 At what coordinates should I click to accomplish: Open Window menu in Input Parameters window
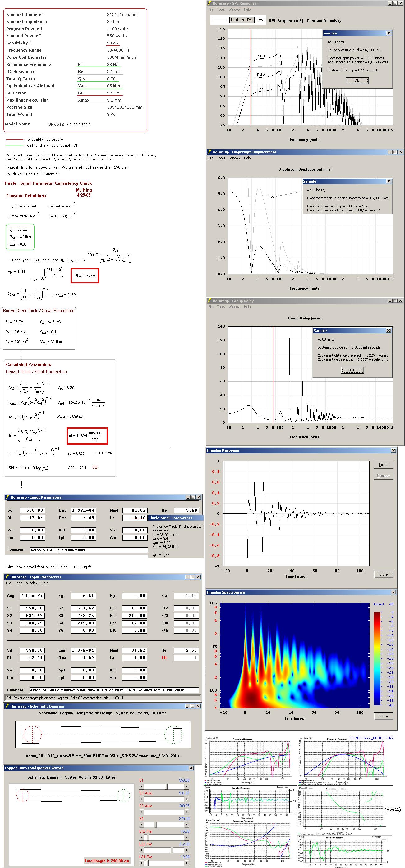pos(32,583)
